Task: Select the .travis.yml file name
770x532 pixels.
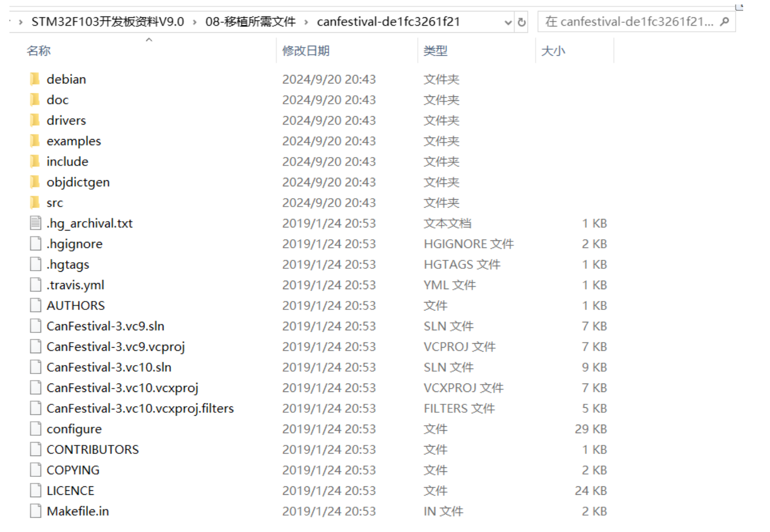Action: (x=76, y=286)
